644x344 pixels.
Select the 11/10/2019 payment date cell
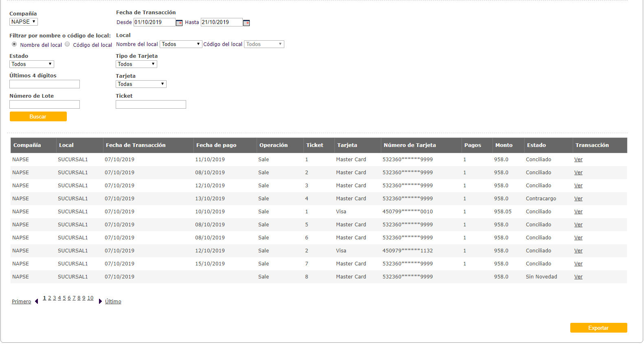tap(210, 160)
